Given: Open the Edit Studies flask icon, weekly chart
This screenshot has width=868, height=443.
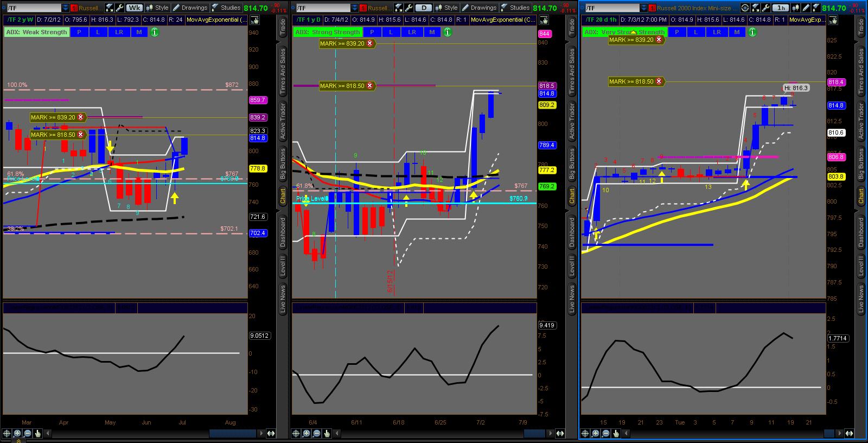Looking at the screenshot, I should click(x=109, y=8).
